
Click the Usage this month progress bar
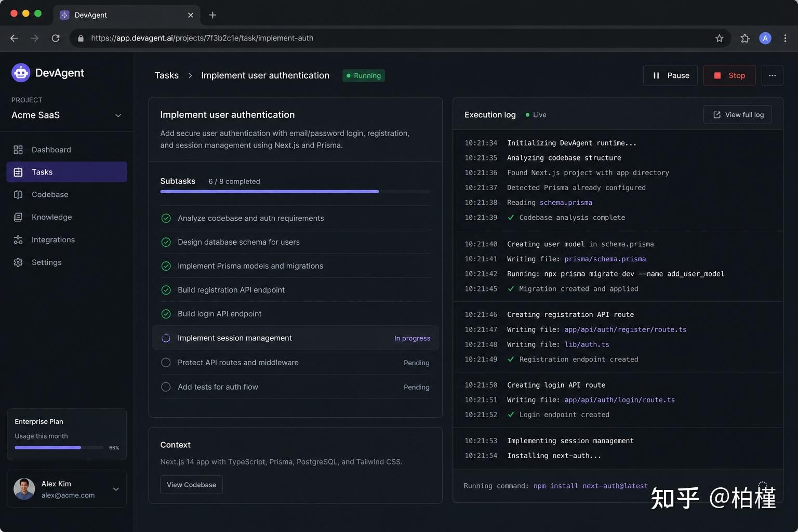click(x=59, y=447)
